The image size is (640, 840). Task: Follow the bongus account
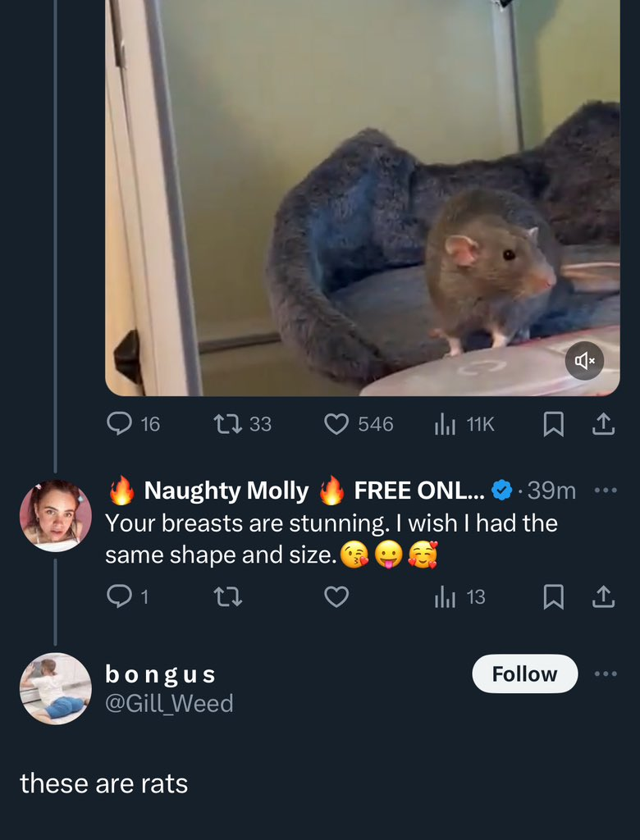click(x=524, y=673)
